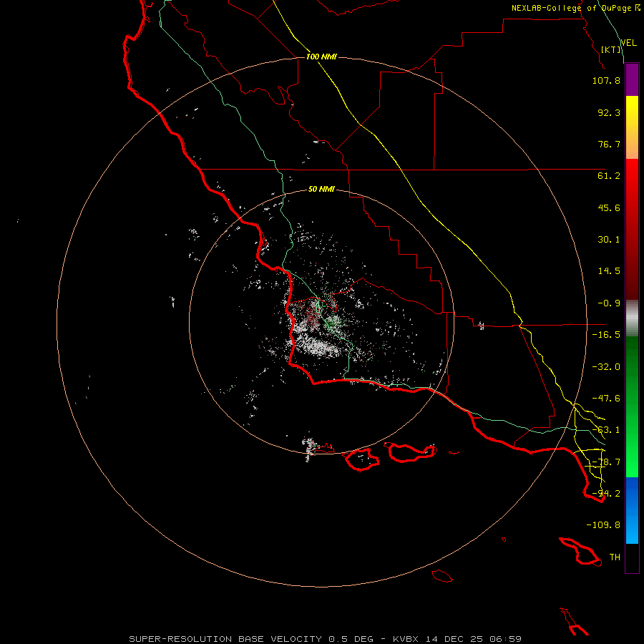Click the -16.5 scale value
Screen dimensions: 644x644
point(606,335)
